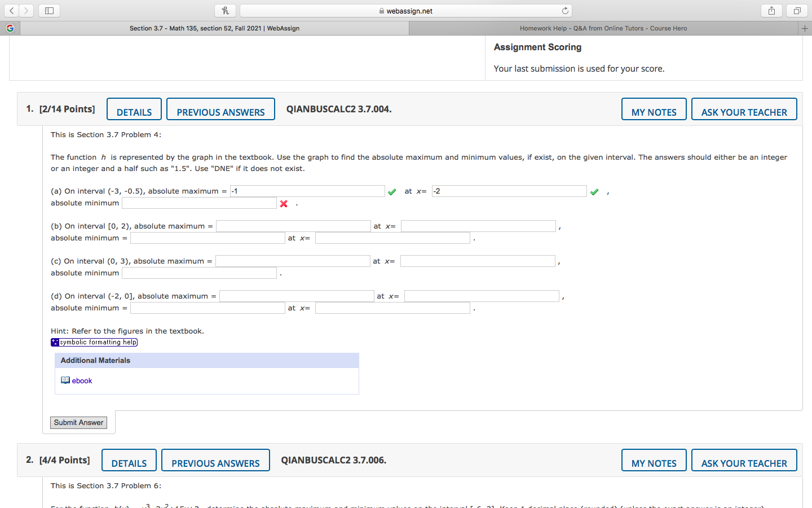Reload the page via the address bar icon
This screenshot has width=812, height=508.
pos(564,10)
